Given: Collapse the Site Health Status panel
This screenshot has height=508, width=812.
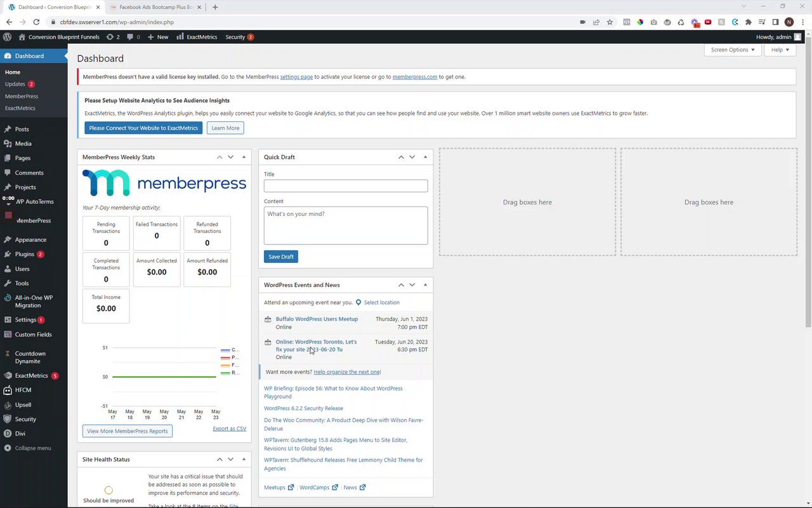Looking at the screenshot, I should coord(244,459).
